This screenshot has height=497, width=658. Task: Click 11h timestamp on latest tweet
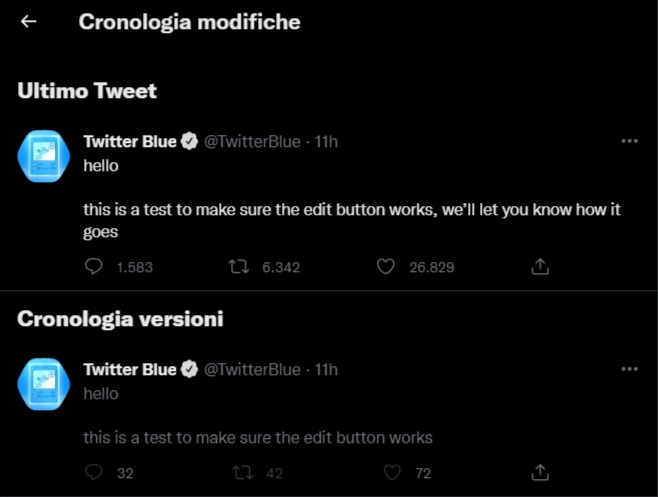(x=326, y=142)
